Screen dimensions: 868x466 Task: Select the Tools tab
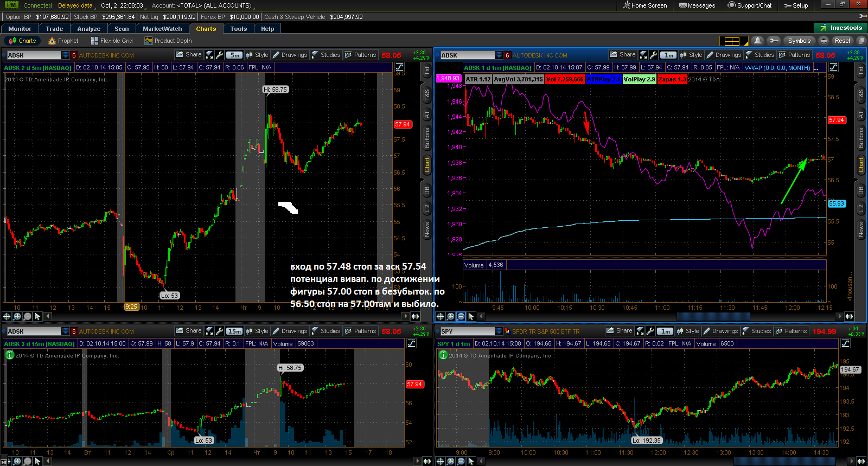click(x=238, y=29)
